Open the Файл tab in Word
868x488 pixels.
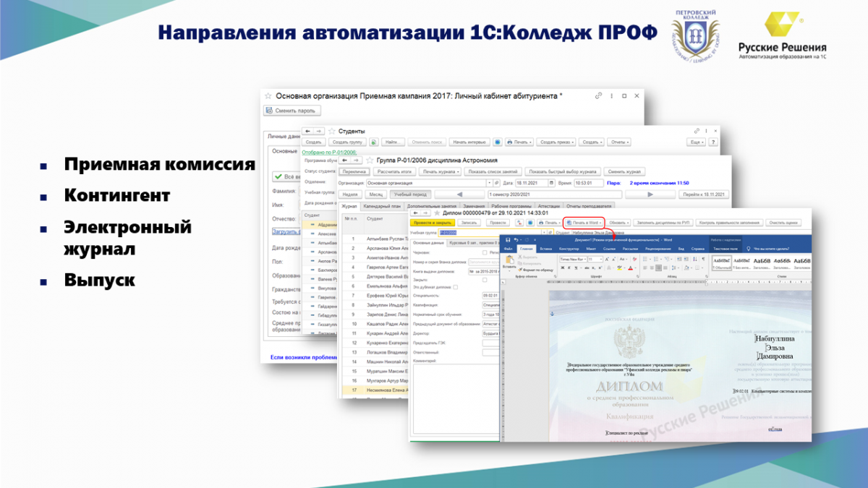pyautogui.click(x=508, y=249)
